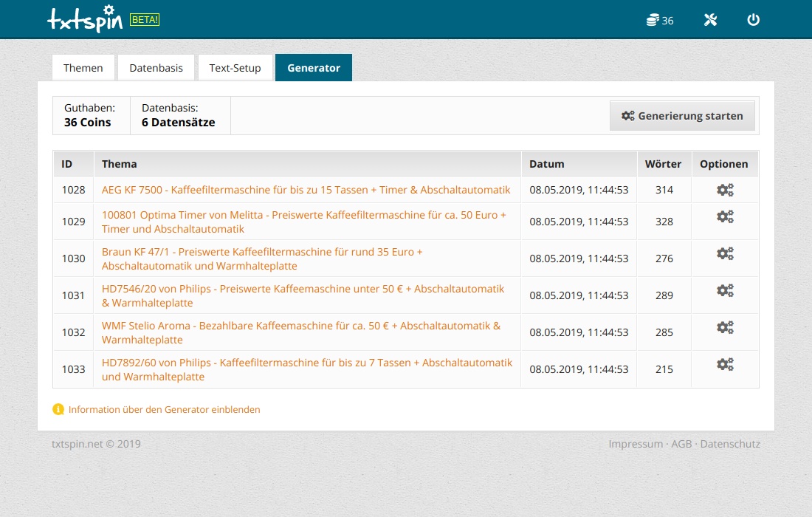Open the Text-Setup tab
Image resolution: width=812 pixels, height=517 pixels.
coord(235,68)
